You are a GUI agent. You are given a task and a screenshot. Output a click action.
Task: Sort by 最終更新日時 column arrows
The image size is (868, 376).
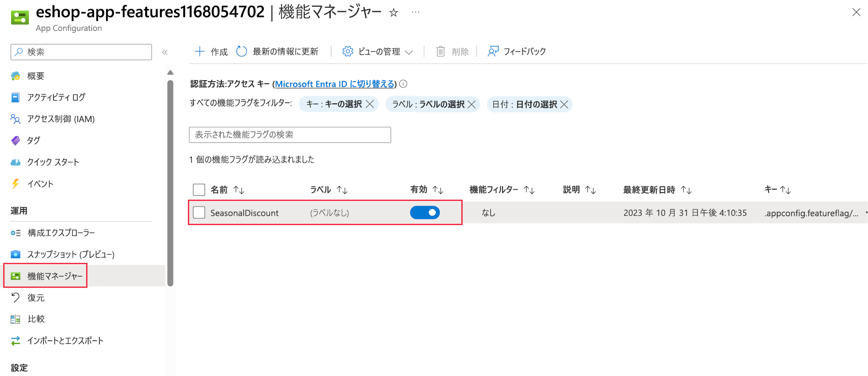click(686, 190)
